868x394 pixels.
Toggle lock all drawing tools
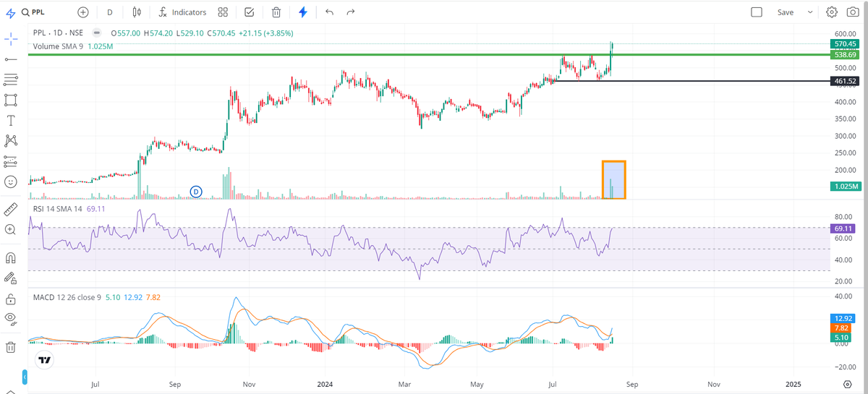click(x=10, y=298)
